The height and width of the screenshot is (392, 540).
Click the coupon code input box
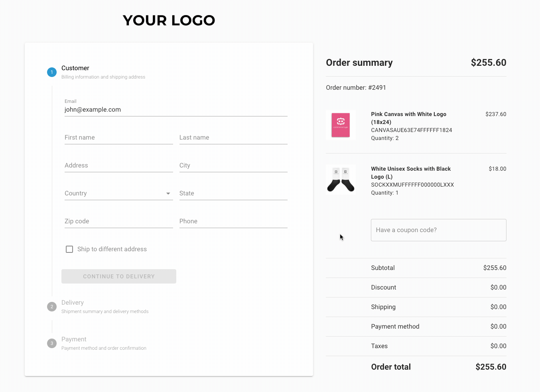click(x=439, y=230)
